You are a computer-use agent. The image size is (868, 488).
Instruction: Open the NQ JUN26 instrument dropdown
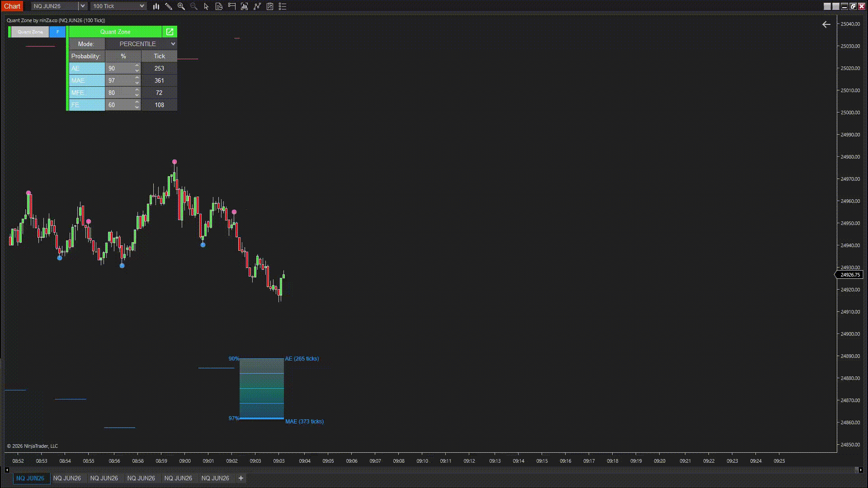tap(82, 6)
